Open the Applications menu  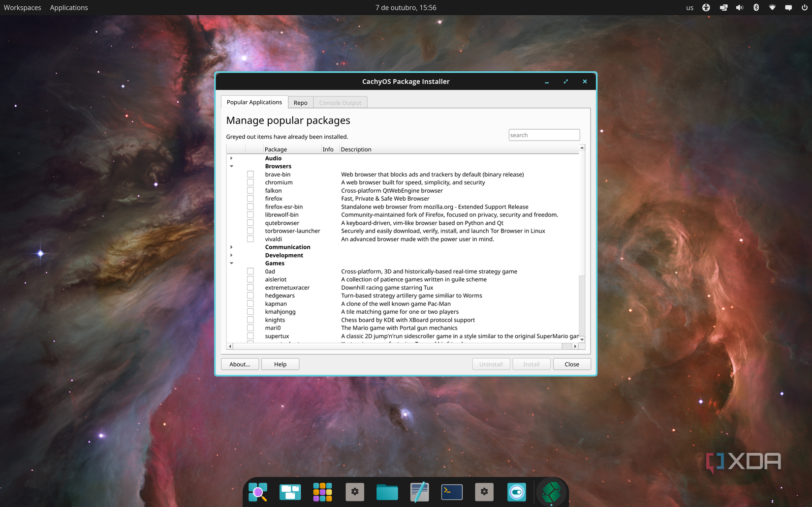68,7
